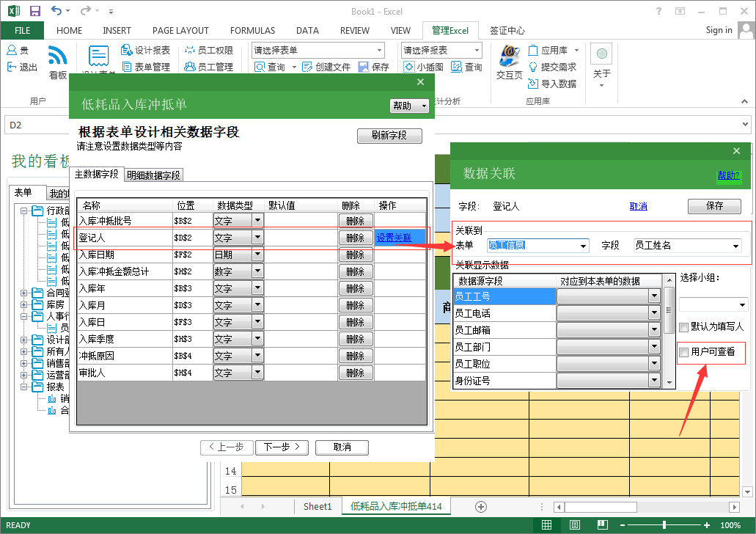756x534 pixels.
Task: Click the Redo arrow icon
Action: 86,10
